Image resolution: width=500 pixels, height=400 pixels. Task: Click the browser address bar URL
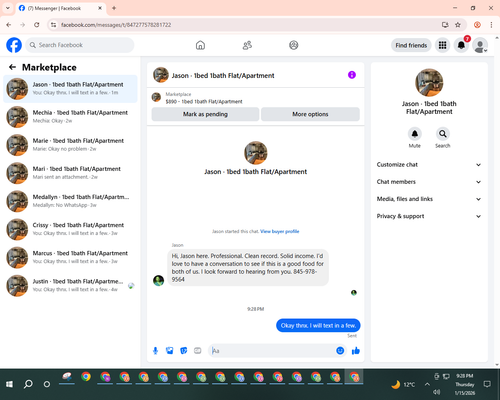pyautogui.click(x=116, y=25)
